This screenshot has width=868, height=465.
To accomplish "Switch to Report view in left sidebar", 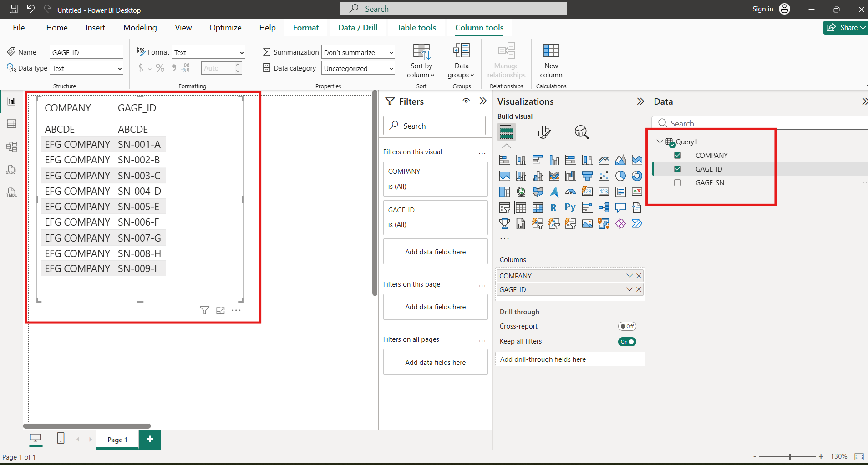I will coord(11,101).
